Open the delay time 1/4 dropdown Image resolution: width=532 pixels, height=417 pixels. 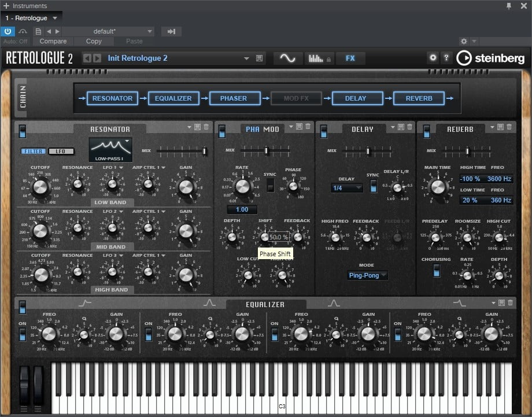tap(347, 188)
